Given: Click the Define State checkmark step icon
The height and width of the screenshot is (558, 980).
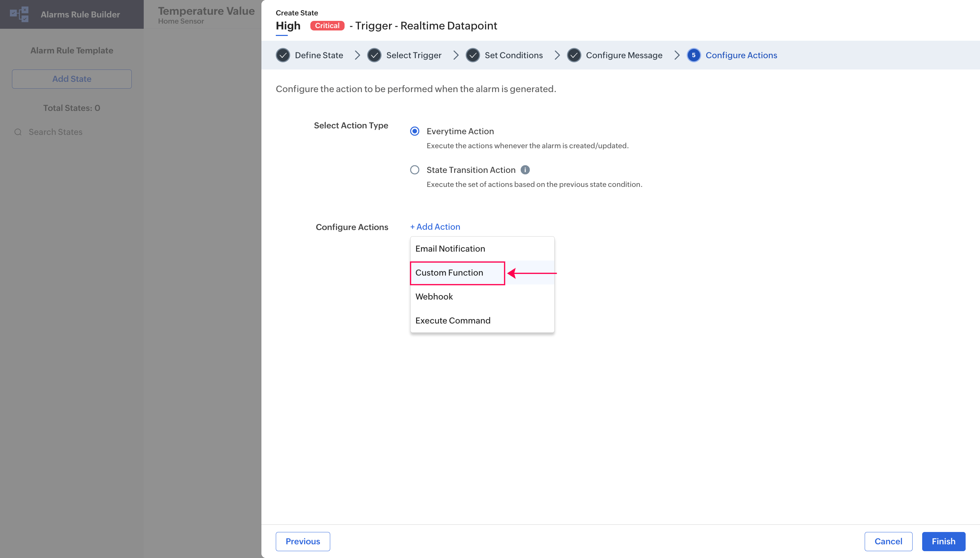Looking at the screenshot, I should [283, 55].
